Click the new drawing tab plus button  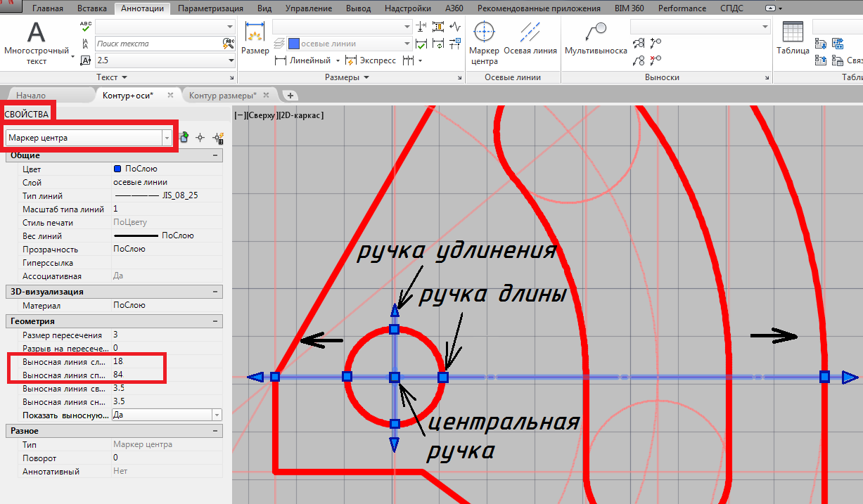point(290,95)
